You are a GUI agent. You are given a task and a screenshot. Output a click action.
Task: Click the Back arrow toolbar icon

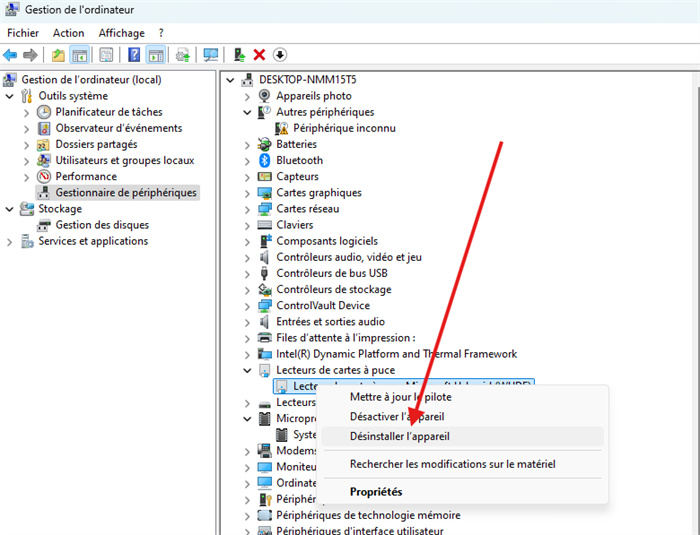10,55
